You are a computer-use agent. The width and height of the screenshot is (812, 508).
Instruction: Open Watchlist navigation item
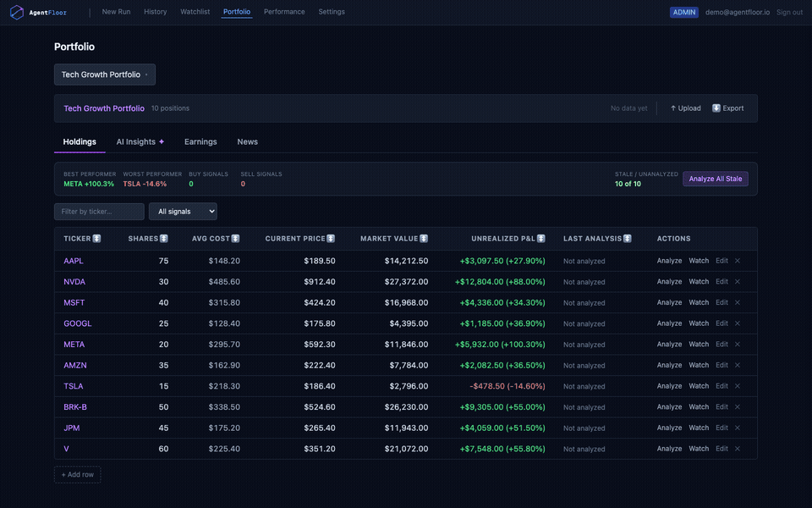pyautogui.click(x=195, y=11)
